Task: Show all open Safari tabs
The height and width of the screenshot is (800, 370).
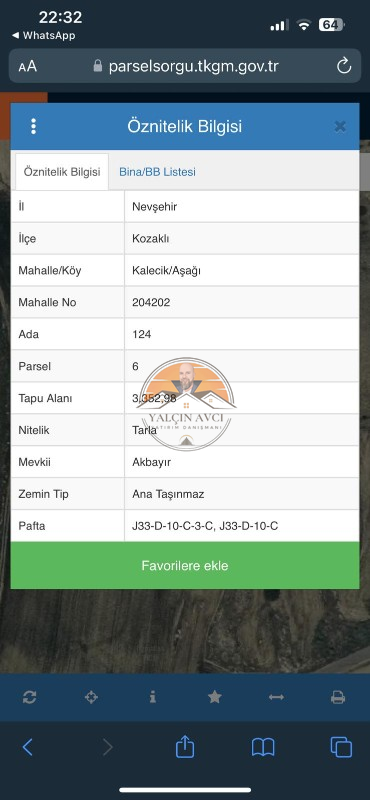Action: (341, 747)
